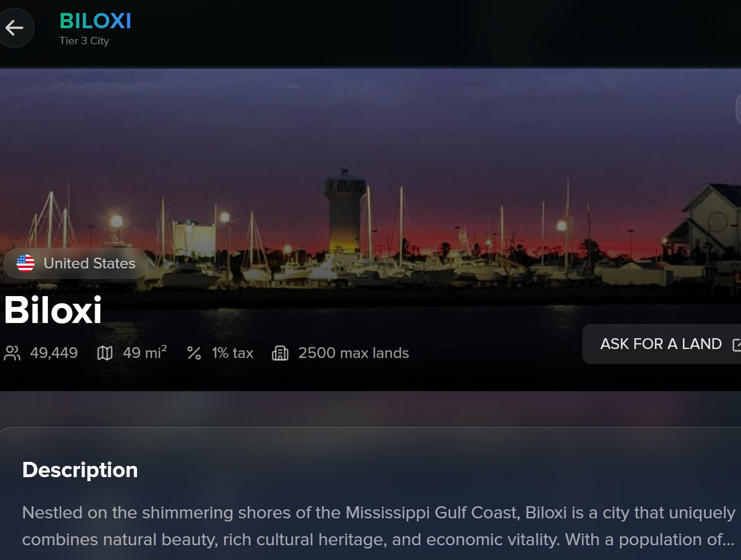Click the Tier 3 City subtitle

pyautogui.click(x=84, y=41)
